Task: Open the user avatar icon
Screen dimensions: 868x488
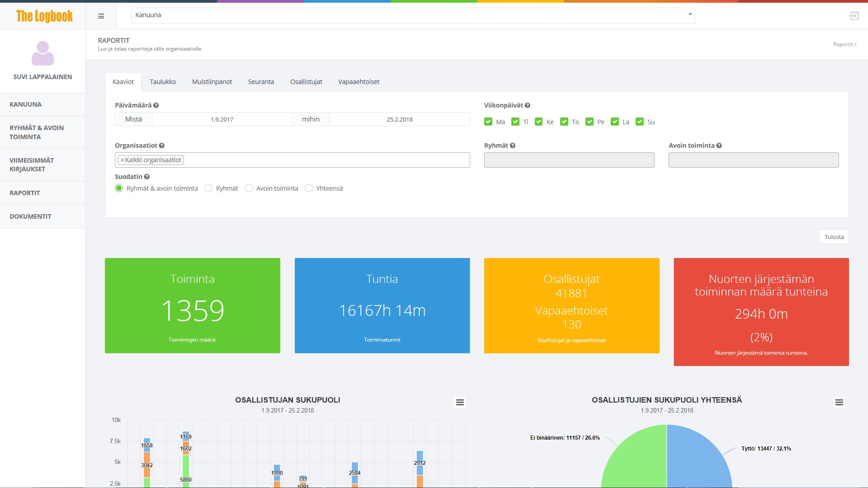Action: pyautogui.click(x=42, y=53)
